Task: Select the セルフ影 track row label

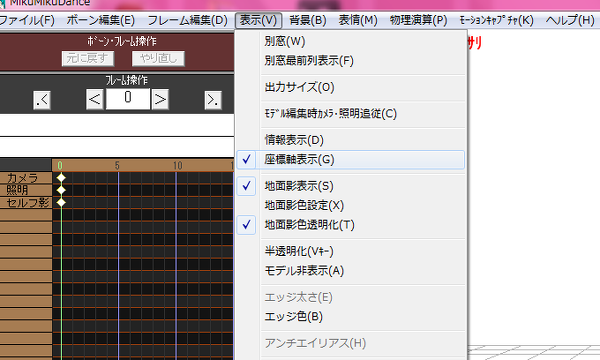Action: tap(26, 202)
